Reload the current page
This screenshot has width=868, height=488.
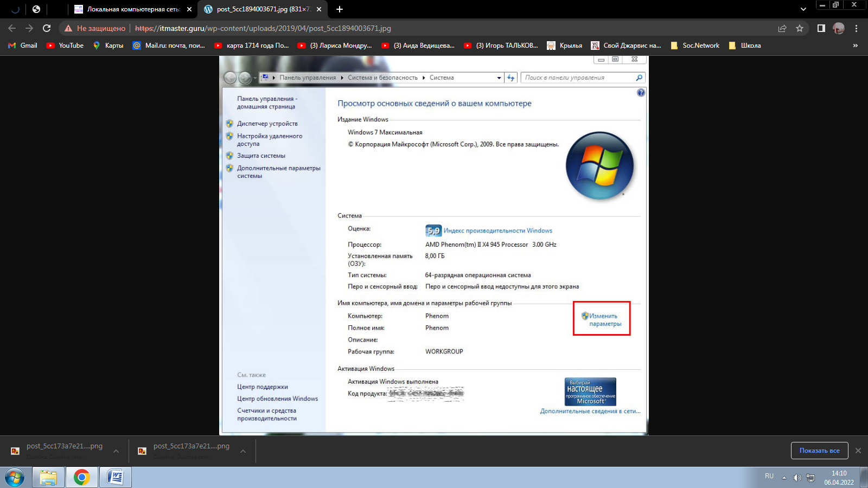click(x=47, y=28)
